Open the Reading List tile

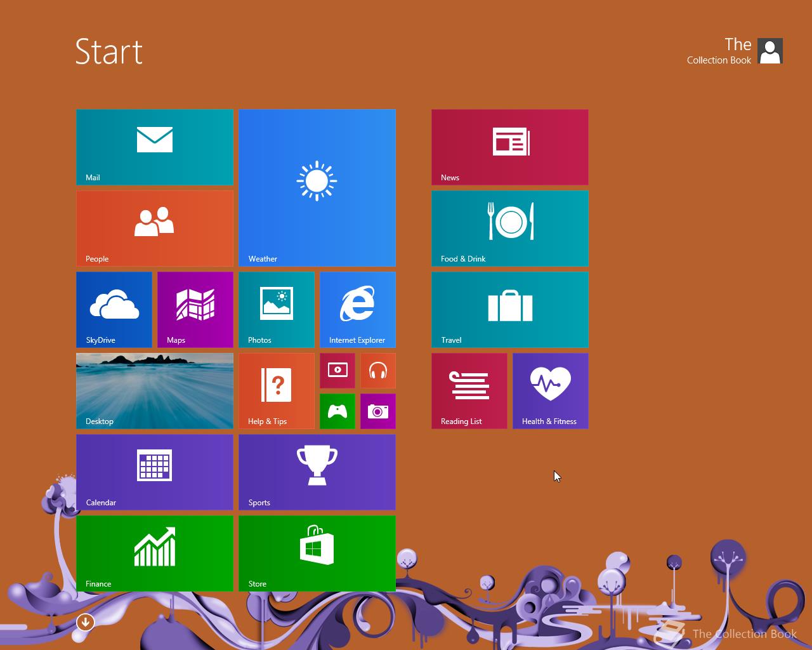click(x=469, y=391)
